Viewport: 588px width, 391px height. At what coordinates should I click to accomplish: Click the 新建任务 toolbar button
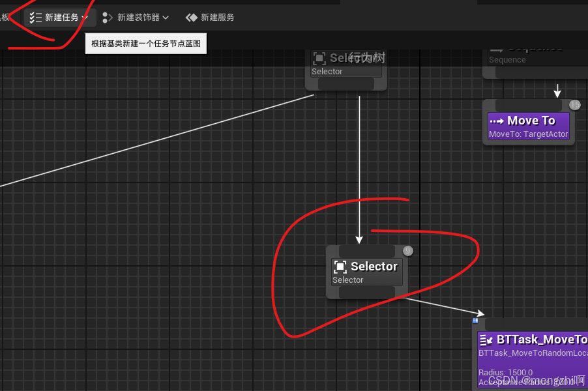(x=60, y=17)
